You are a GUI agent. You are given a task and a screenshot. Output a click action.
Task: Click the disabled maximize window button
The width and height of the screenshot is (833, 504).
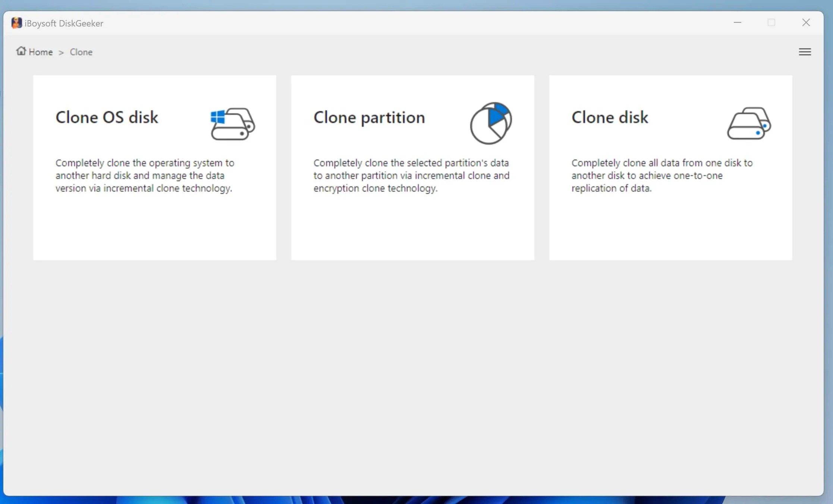[x=771, y=23]
